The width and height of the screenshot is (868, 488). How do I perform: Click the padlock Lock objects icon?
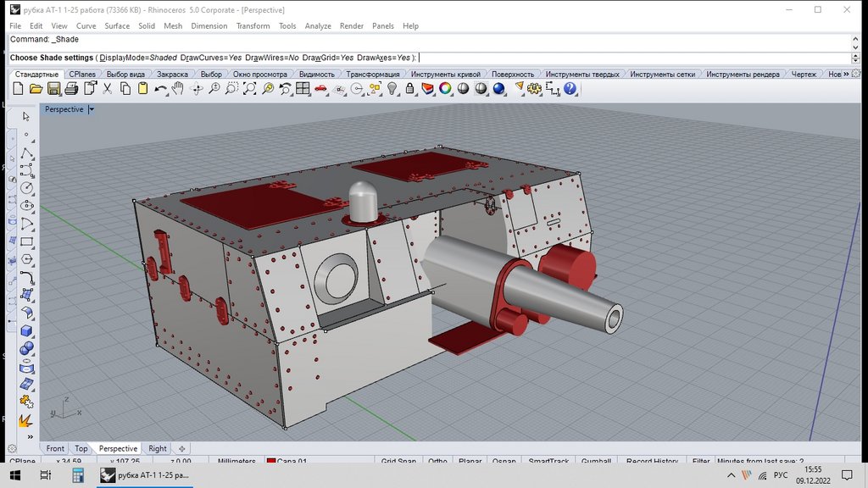point(409,88)
